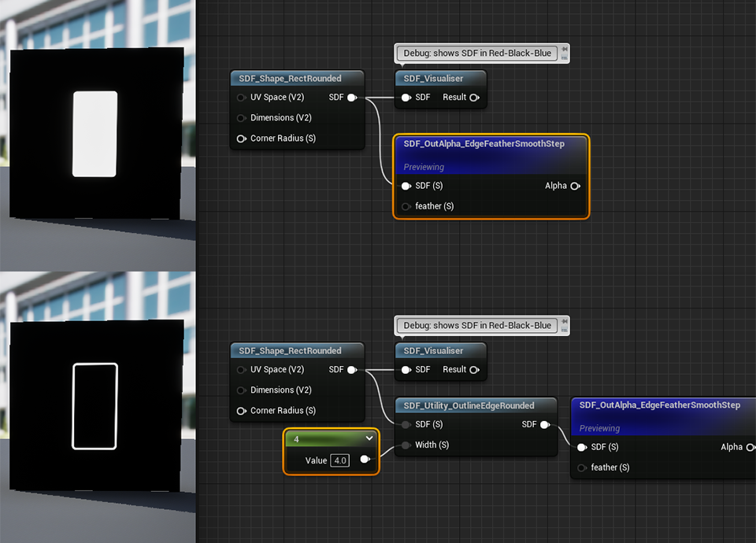The image size is (756, 543).
Task: Click the Dimensions (V2) pin in the top graph
Action: pyautogui.click(x=241, y=118)
